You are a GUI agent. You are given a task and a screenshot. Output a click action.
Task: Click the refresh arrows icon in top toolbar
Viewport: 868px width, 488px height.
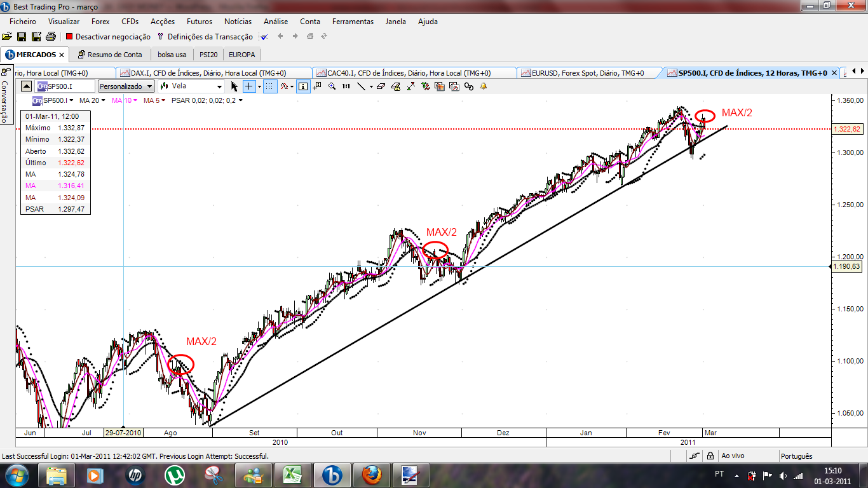325,37
